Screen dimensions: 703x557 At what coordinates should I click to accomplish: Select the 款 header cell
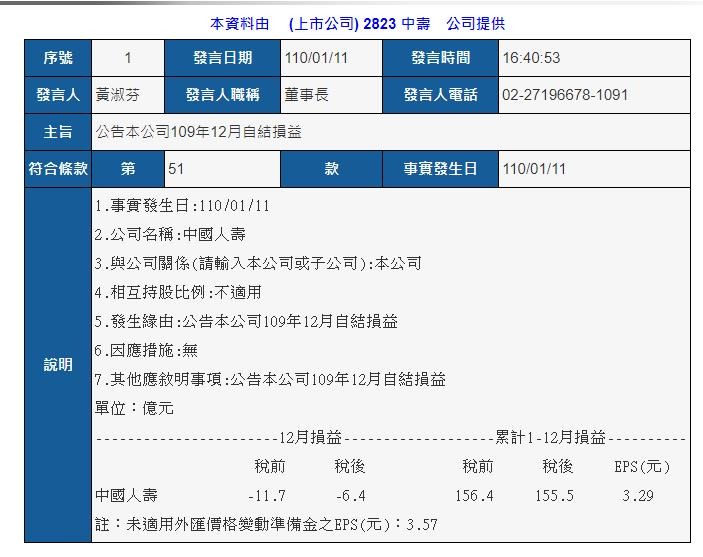tap(331, 169)
